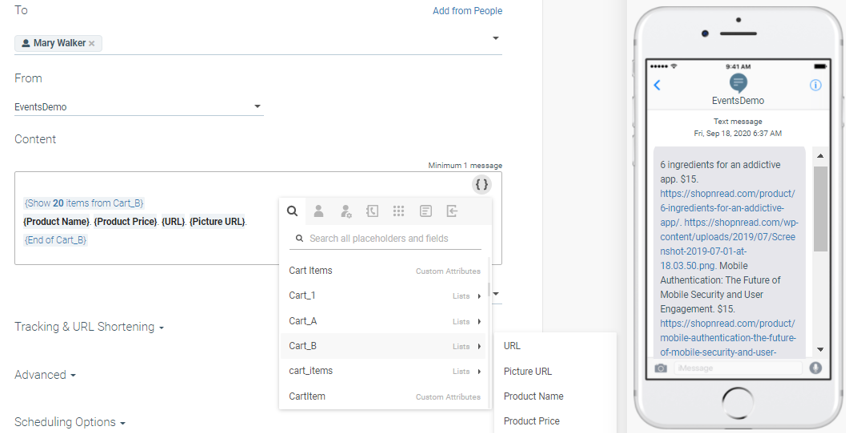Click the Search all placeholders field
The image size is (846, 433).
point(392,239)
